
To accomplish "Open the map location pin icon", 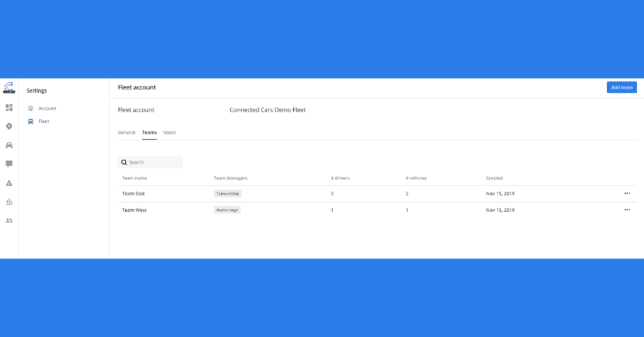I will [9, 126].
